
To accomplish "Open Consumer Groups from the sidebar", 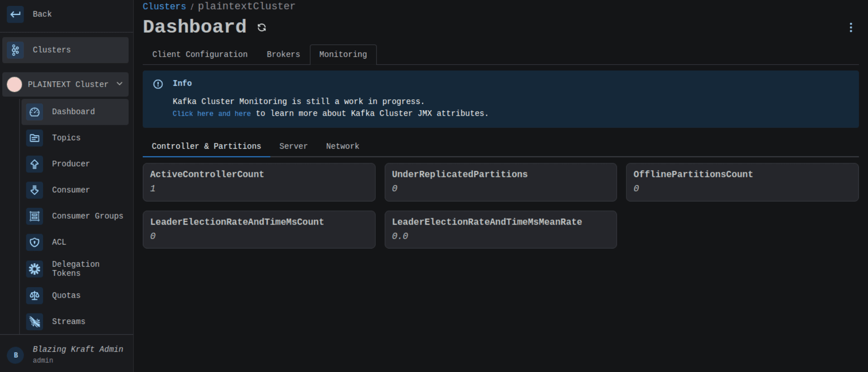I will (x=75, y=216).
